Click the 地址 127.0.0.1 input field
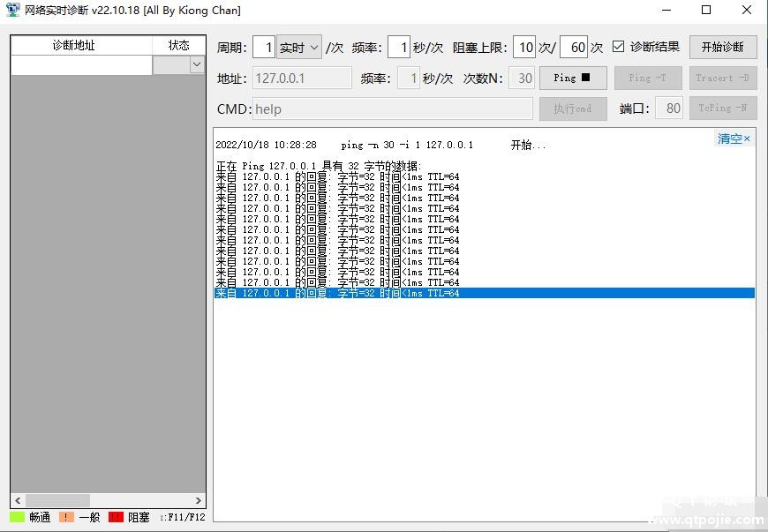The width and height of the screenshot is (768, 532). pyautogui.click(x=302, y=79)
